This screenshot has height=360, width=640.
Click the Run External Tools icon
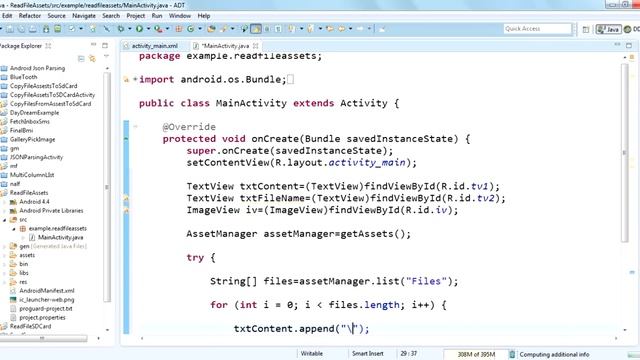158,29
